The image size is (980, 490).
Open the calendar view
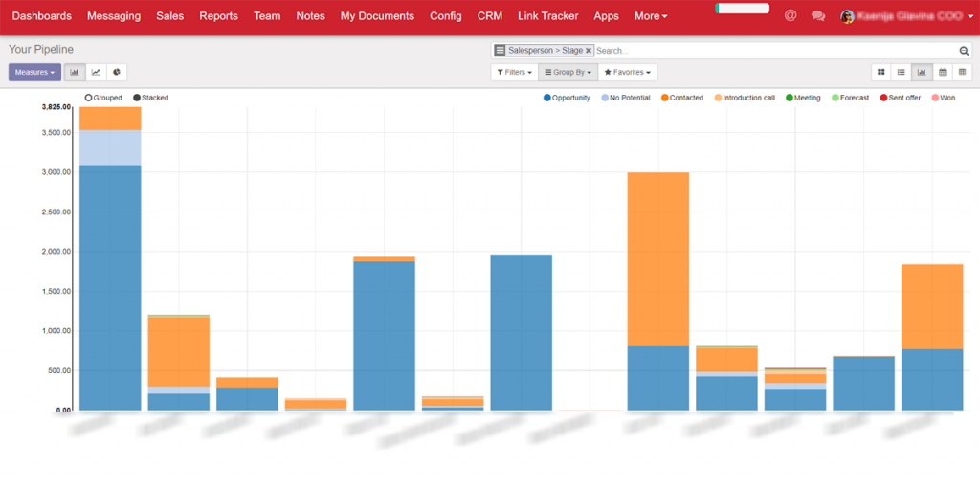pyautogui.click(x=942, y=72)
